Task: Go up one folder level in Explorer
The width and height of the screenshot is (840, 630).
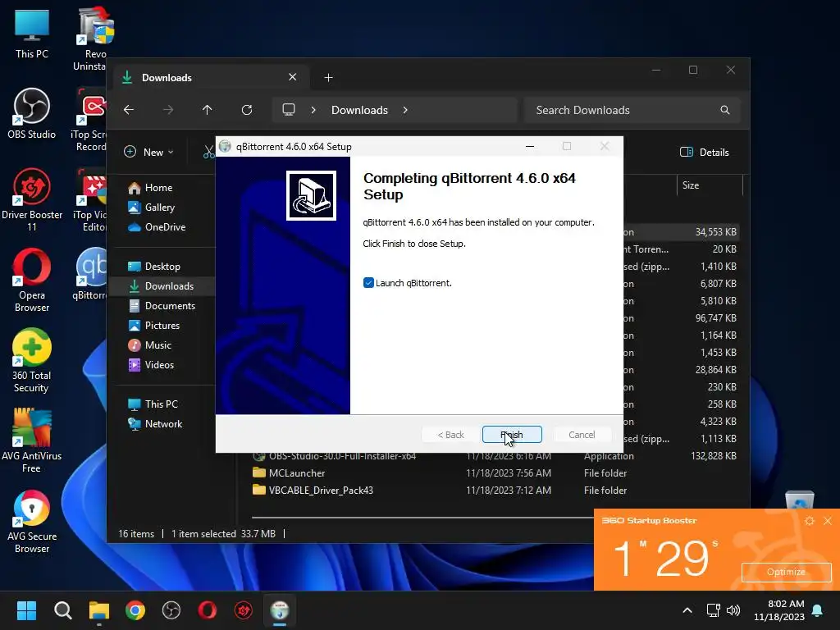Action: (x=208, y=110)
